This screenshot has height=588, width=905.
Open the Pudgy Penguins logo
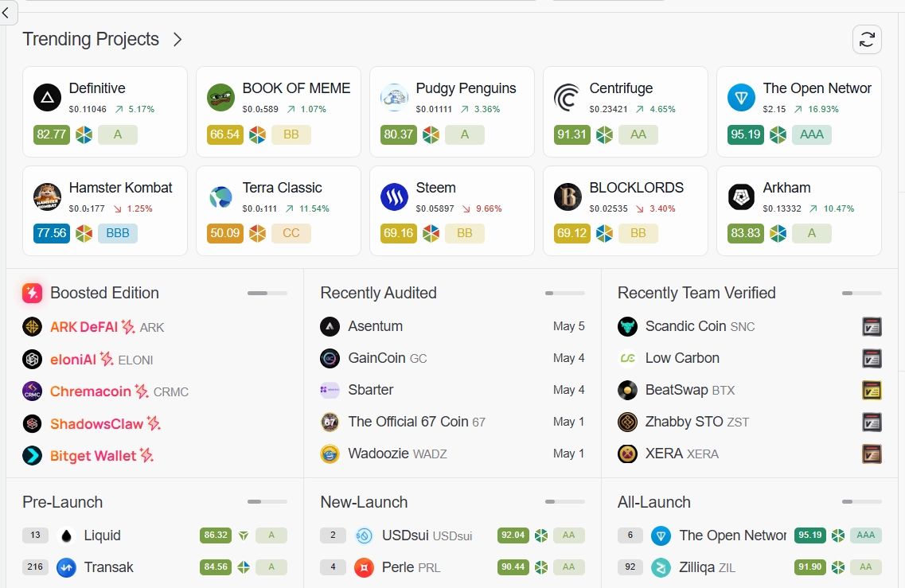tap(395, 98)
